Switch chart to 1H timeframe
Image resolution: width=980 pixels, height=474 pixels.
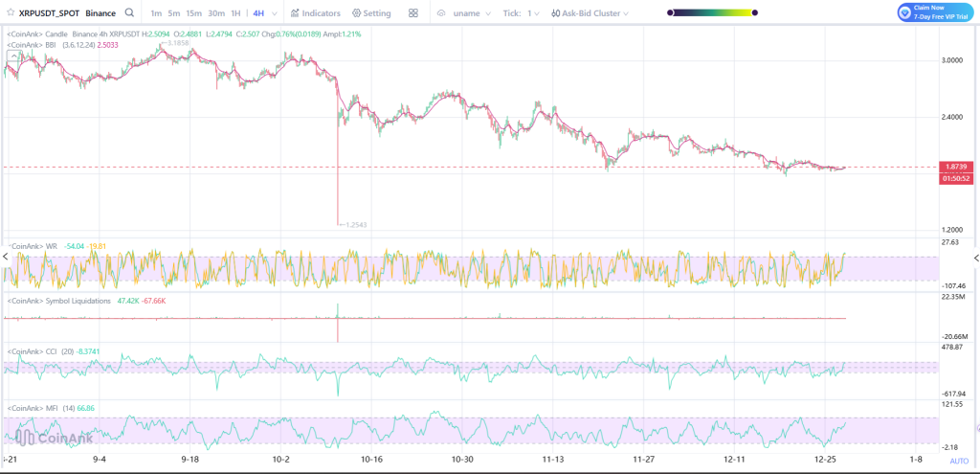[x=235, y=13]
